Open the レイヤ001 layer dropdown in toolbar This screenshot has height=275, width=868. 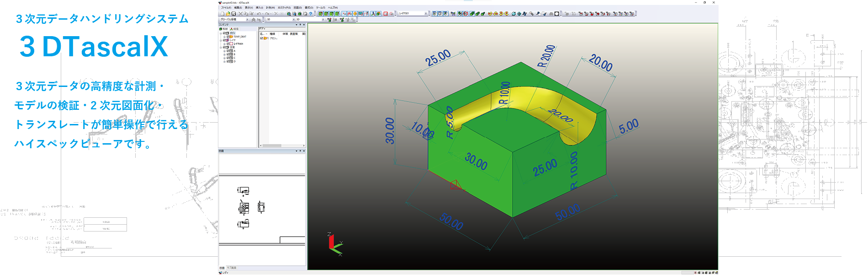(x=426, y=14)
